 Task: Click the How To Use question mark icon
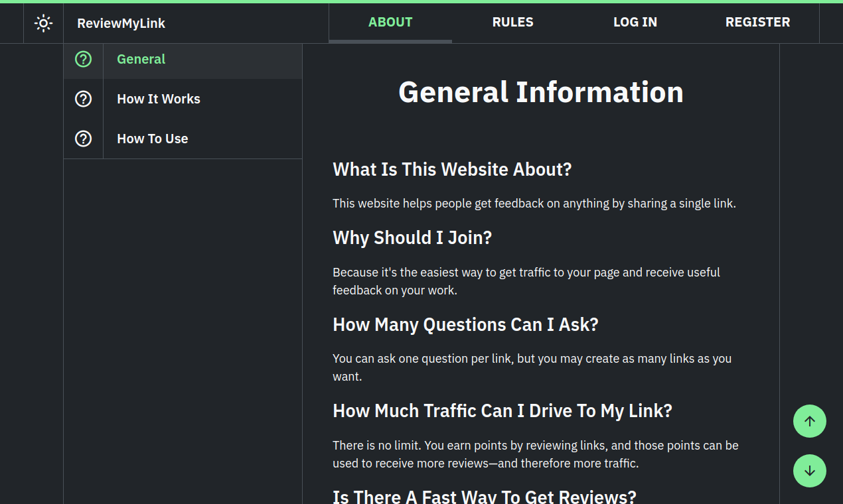83,139
